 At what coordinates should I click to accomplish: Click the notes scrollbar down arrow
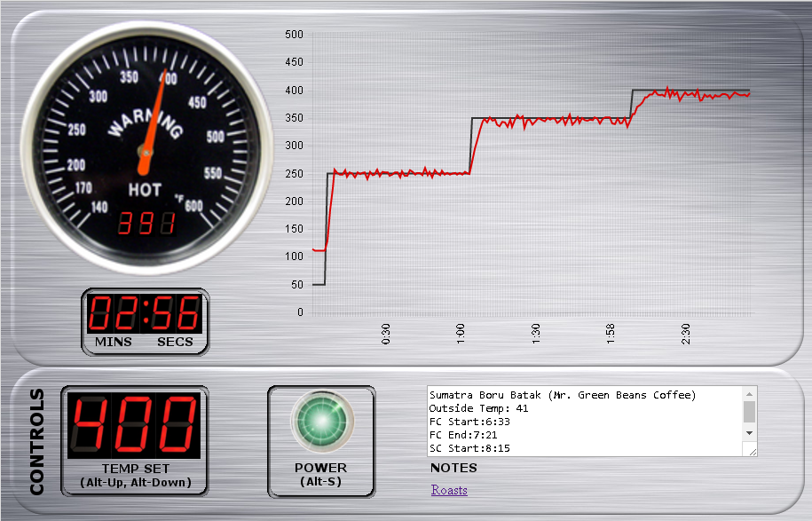pos(750,432)
